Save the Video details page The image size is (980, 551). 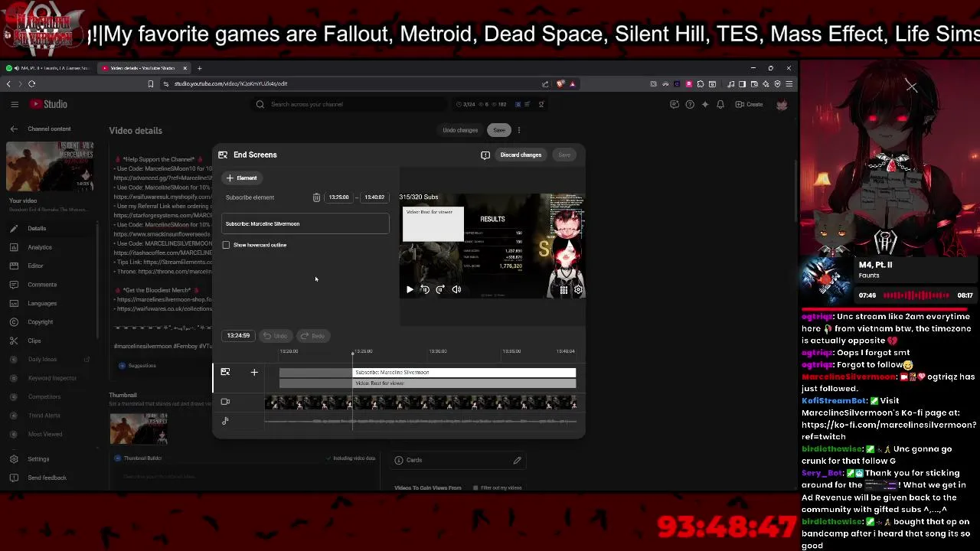pos(499,130)
